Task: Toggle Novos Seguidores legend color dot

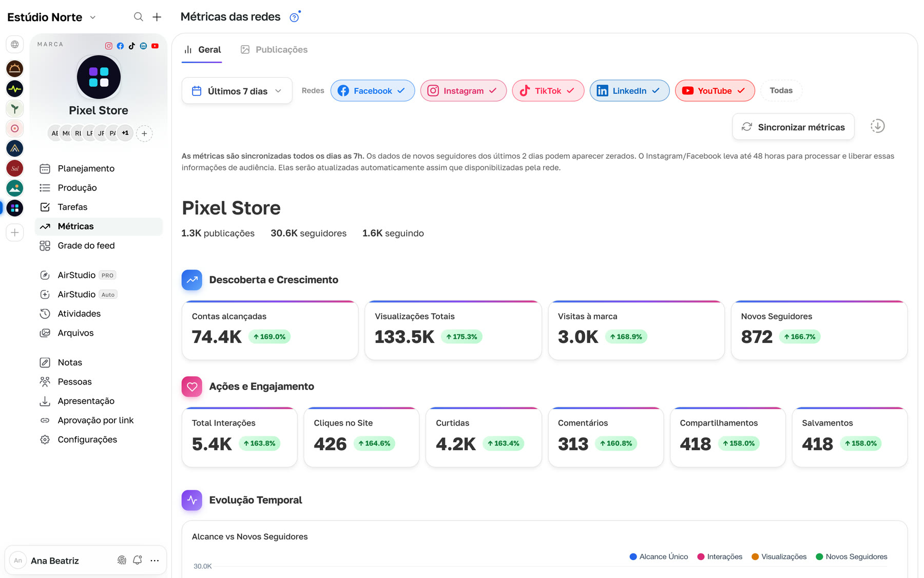Action: point(819,556)
